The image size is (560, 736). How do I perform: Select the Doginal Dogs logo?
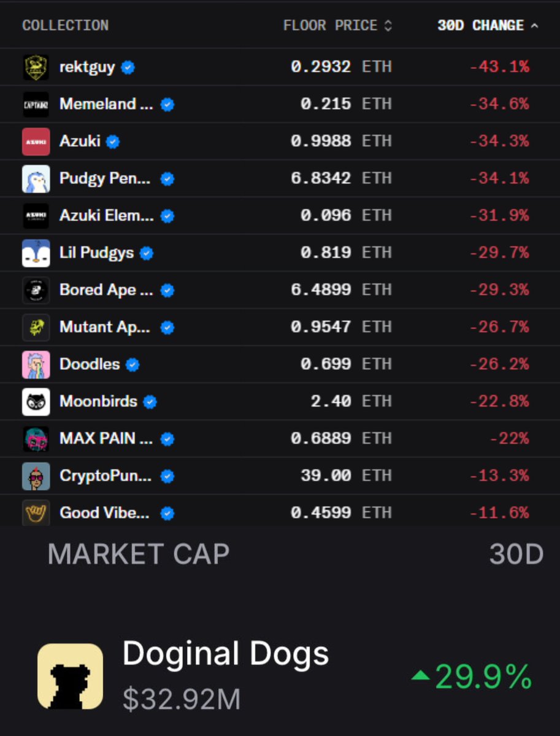point(70,676)
